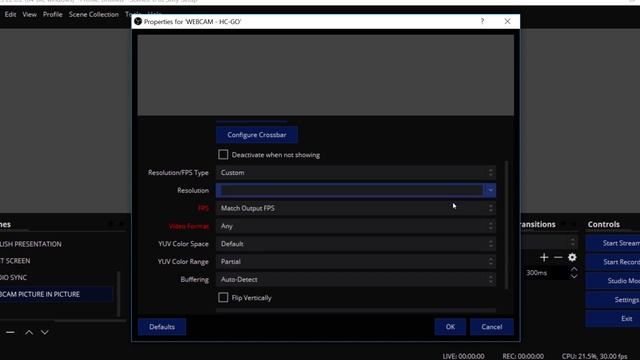Click the Resolution input field
The height and width of the screenshot is (360, 640).
pos(351,190)
